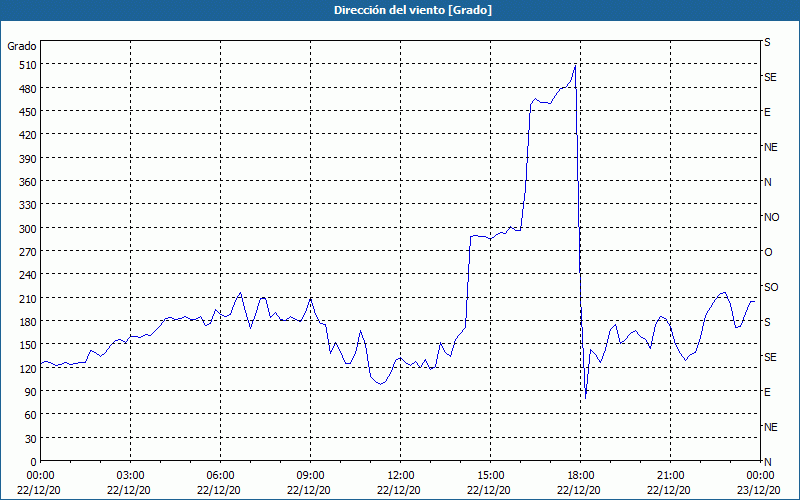
Task: Click the 'S' compass label at chart top
Action: pos(767,42)
